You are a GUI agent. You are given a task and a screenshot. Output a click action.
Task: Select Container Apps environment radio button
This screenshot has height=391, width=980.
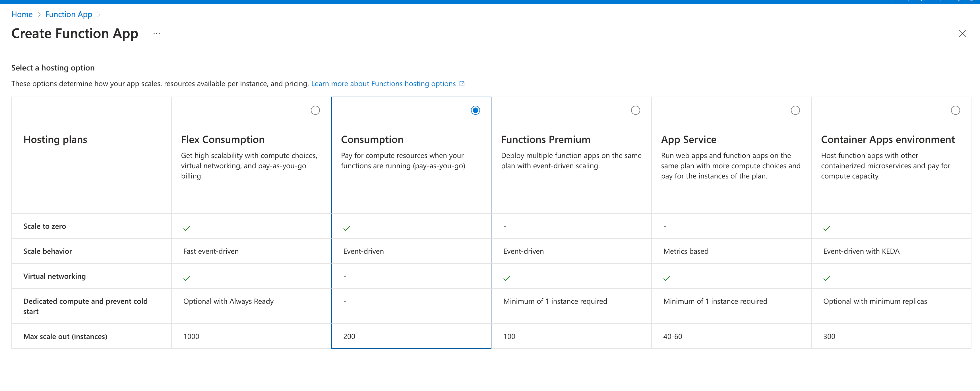point(955,110)
